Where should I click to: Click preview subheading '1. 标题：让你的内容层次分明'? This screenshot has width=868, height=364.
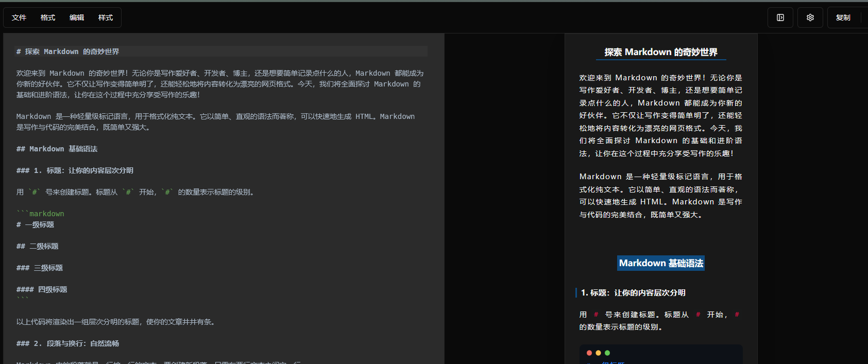[633, 292]
